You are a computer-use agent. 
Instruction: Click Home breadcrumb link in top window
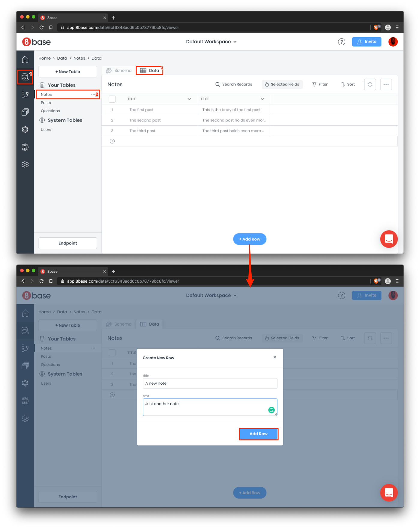pos(45,58)
